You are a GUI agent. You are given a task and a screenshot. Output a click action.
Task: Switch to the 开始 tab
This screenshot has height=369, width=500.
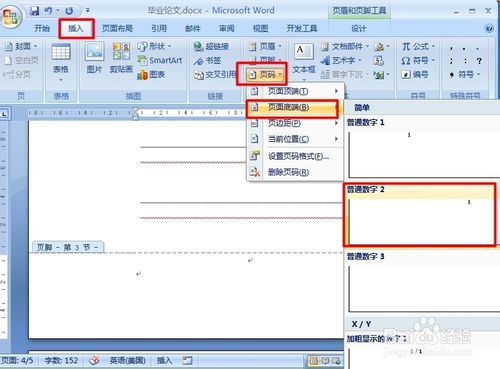coord(42,28)
